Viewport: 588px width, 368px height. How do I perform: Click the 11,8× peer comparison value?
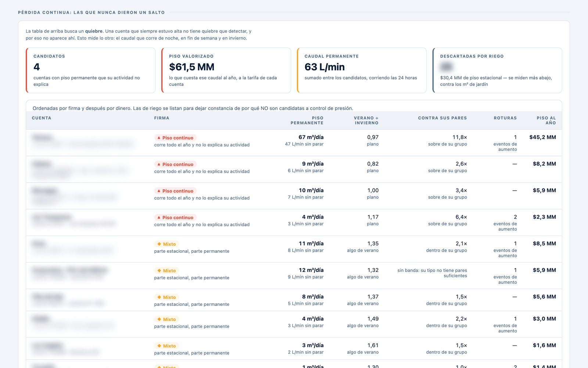click(x=460, y=137)
